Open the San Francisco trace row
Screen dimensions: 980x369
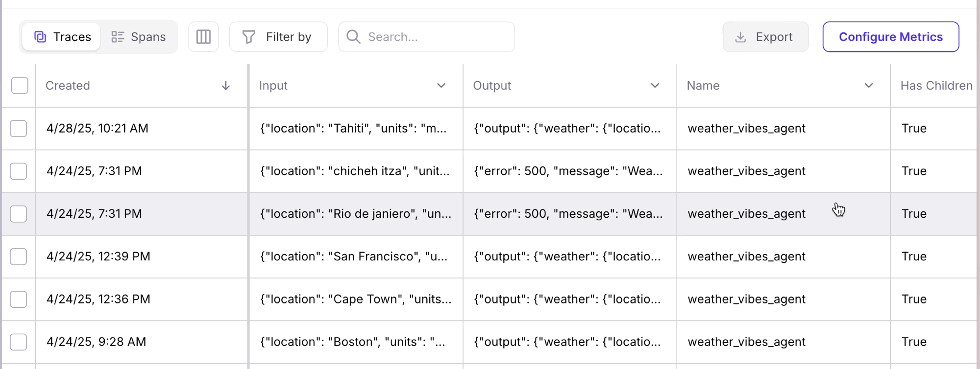click(490, 256)
